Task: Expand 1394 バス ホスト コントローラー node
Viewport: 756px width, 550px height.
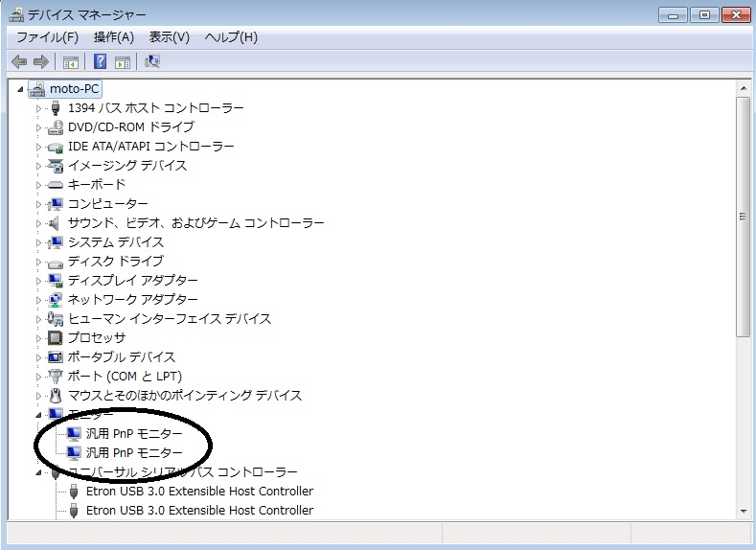Action: (38, 108)
